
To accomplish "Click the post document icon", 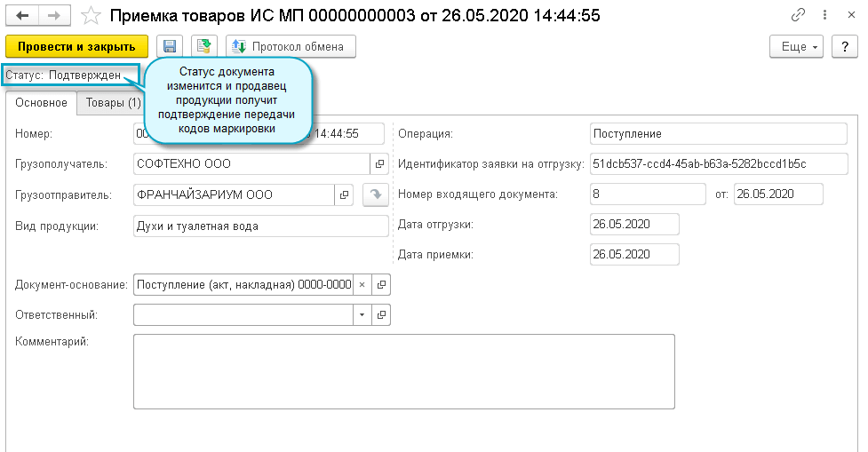I will (x=204, y=46).
